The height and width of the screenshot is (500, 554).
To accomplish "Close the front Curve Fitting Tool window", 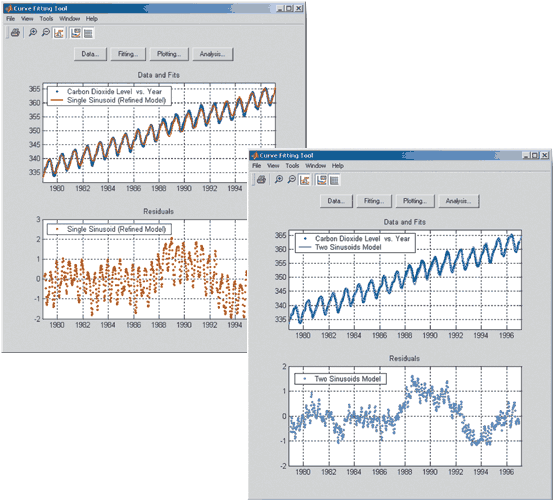I will (x=545, y=155).
